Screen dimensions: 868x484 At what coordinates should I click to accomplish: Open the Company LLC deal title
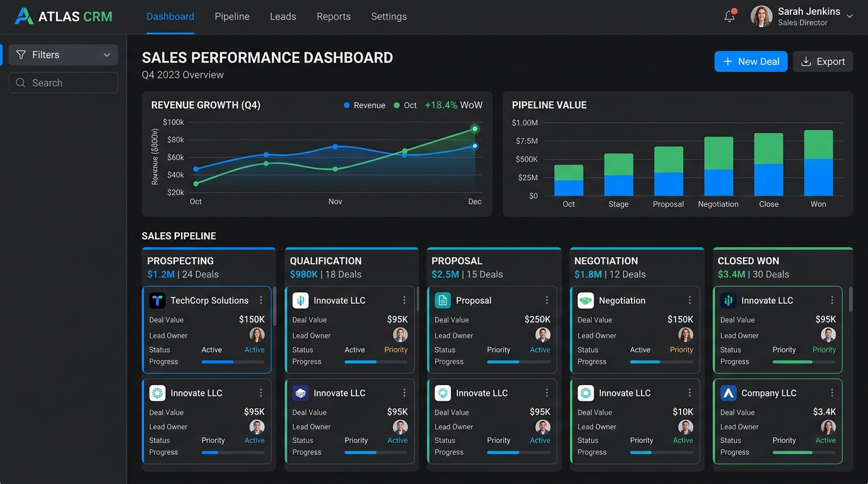pos(769,393)
